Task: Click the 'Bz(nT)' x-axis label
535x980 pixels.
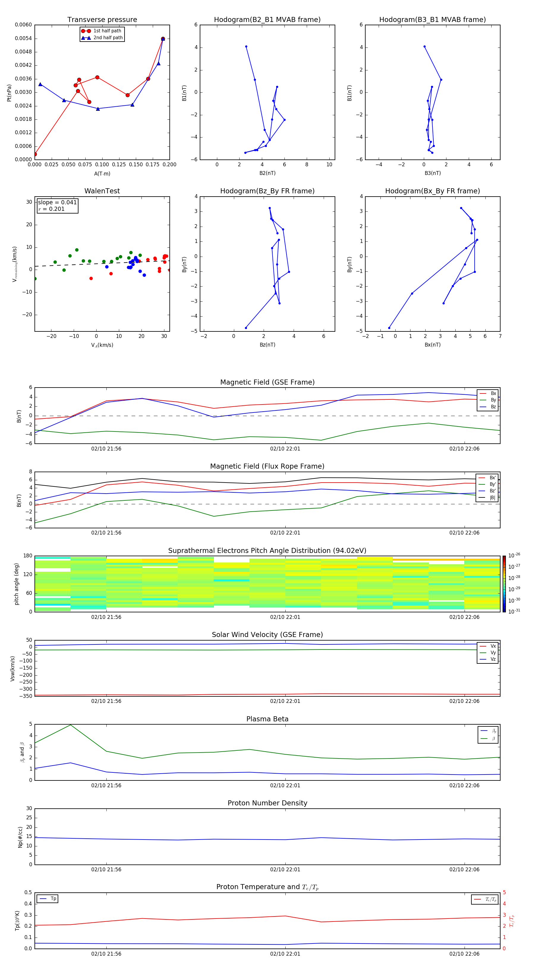Action: (x=267, y=345)
